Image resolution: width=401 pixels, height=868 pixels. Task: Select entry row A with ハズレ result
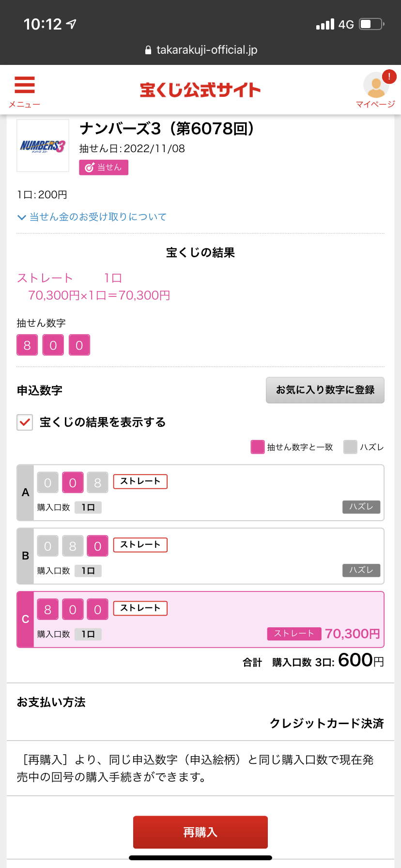pyautogui.click(x=200, y=493)
